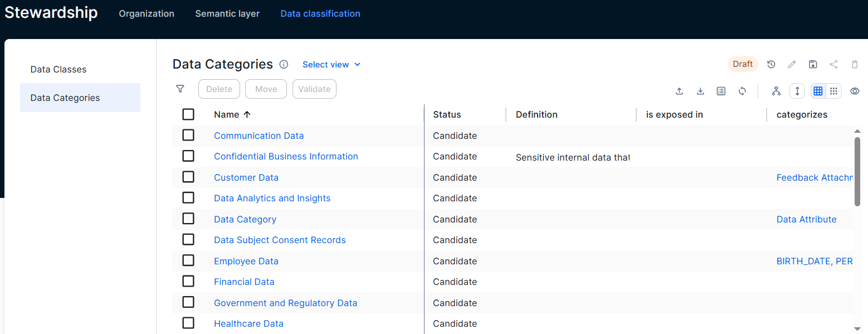Check the box for Customer Data
The height and width of the screenshot is (334, 868).
[x=188, y=177]
